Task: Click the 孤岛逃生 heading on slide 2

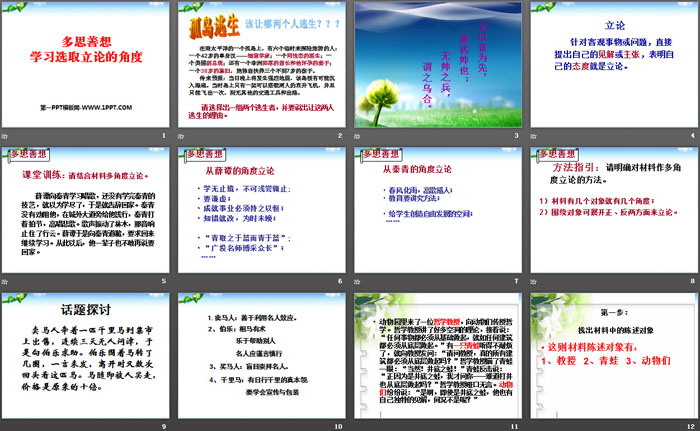Action: tap(215, 27)
